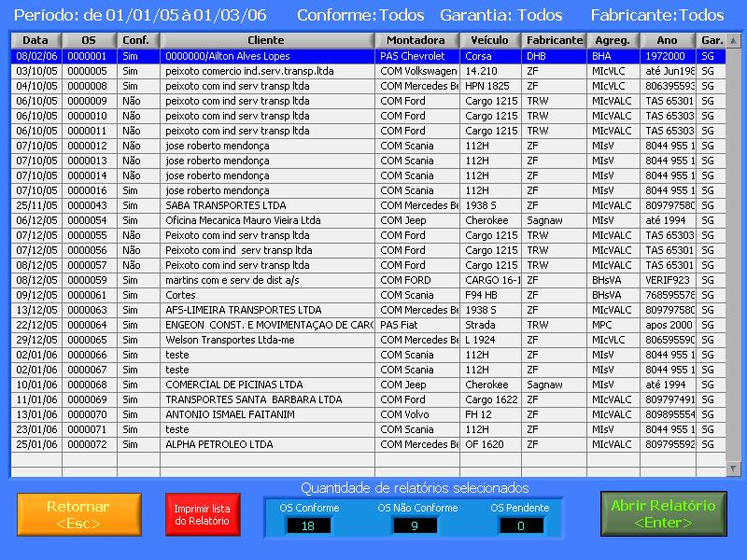The image size is (747, 560).
Task: Click the Fabricante column header
Action: 553,40
